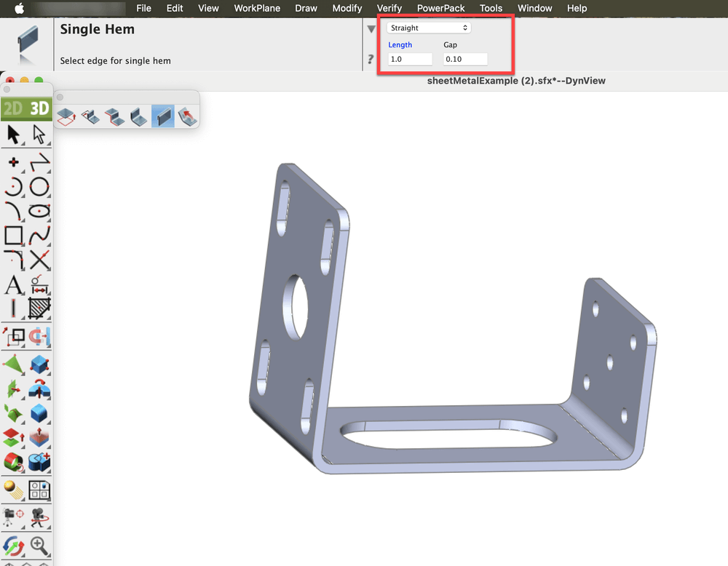Switch to 3D mode

point(39,109)
